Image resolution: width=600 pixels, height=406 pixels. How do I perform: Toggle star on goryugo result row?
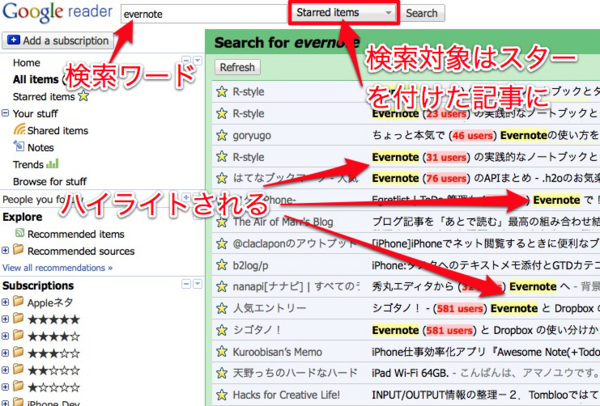pyautogui.click(x=222, y=135)
